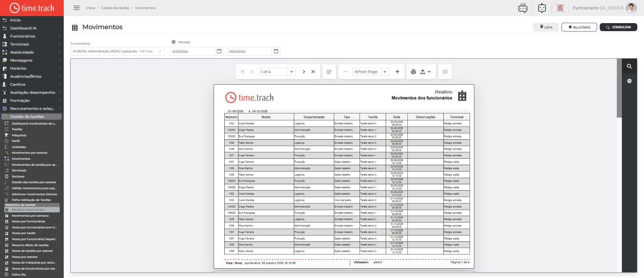
Task: Open Mensagens in the sidebar
Action: coord(32,60)
